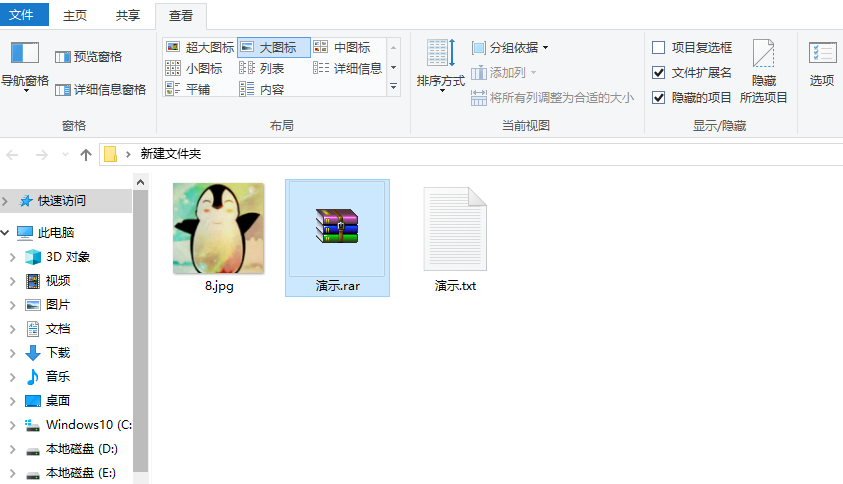This screenshot has height=484, width=843.
Task: Switch to details (详细信息) view layout
Action: coord(348,68)
